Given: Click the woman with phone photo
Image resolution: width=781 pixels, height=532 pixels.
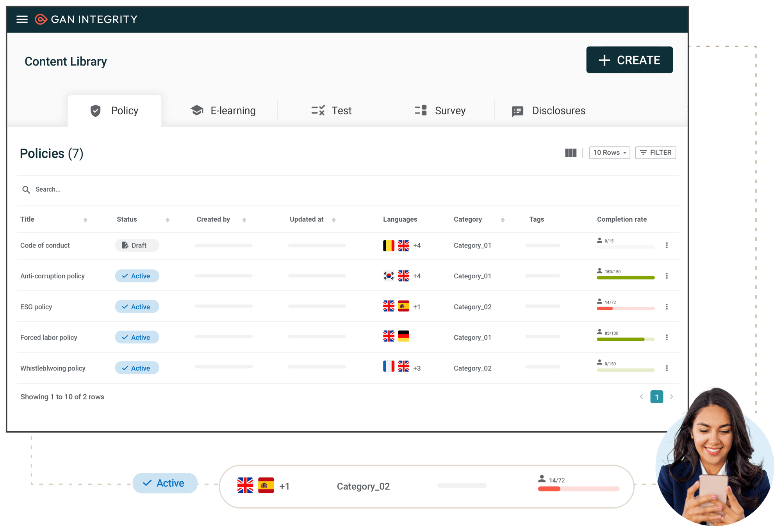Looking at the screenshot, I should coord(715,457).
